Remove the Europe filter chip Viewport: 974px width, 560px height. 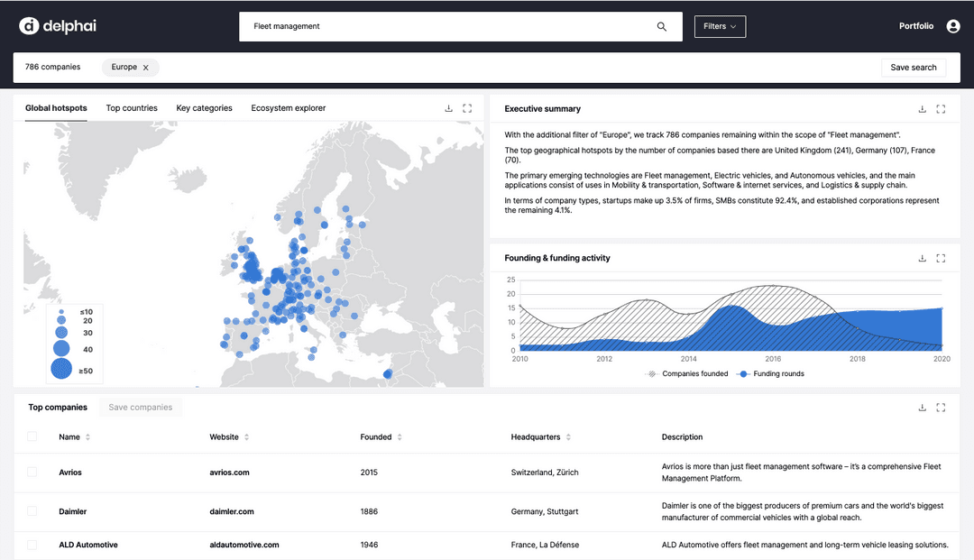pyautogui.click(x=145, y=68)
